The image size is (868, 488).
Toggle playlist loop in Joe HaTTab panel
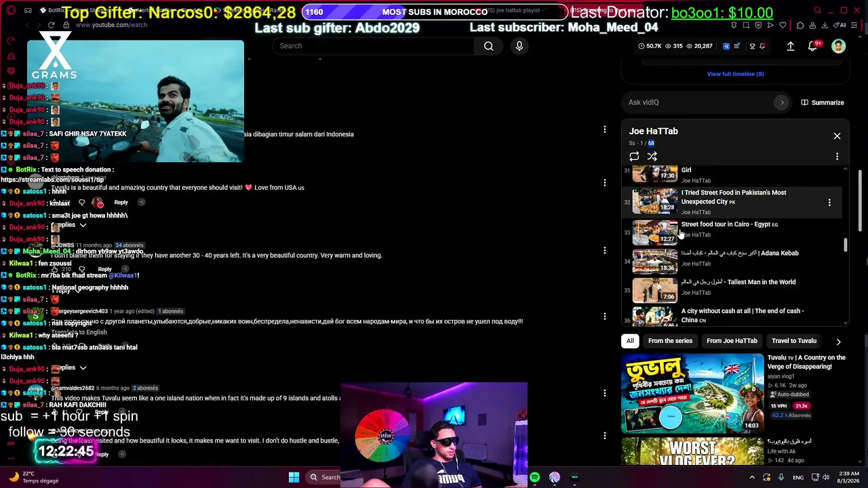(x=634, y=157)
